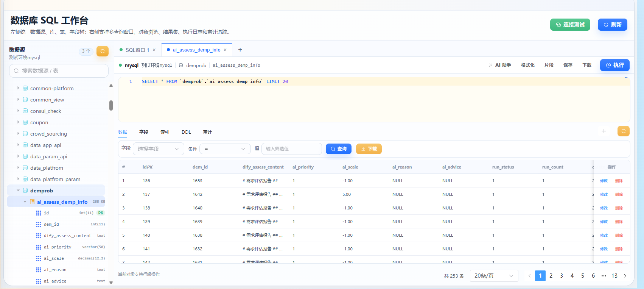
Task: Go to next page arrow
Action: coord(625,276)
